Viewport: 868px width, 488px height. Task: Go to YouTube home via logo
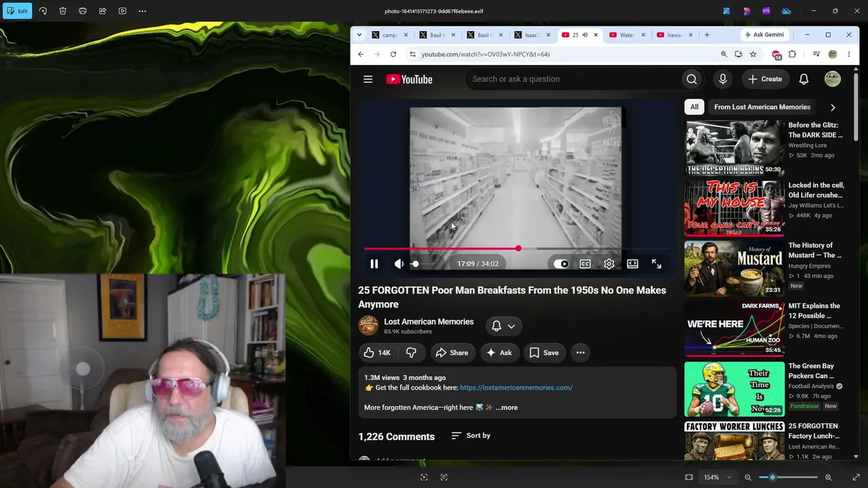[x=409, y=79]
